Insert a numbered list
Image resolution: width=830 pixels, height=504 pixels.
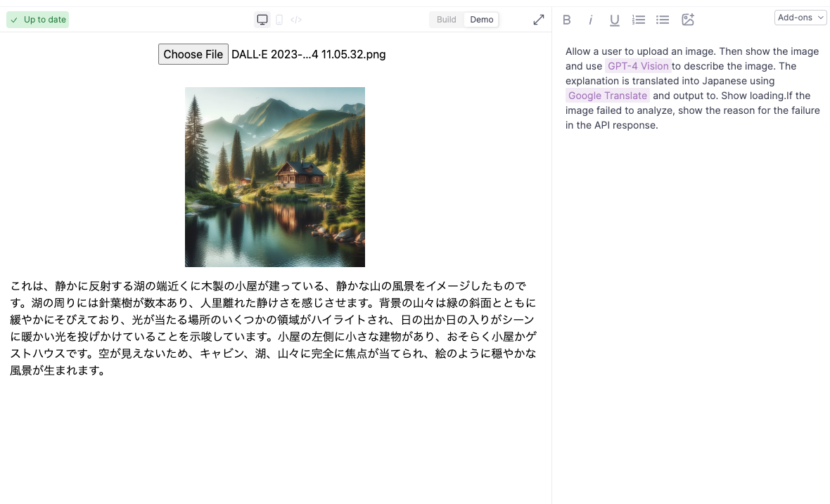[639, 20]
